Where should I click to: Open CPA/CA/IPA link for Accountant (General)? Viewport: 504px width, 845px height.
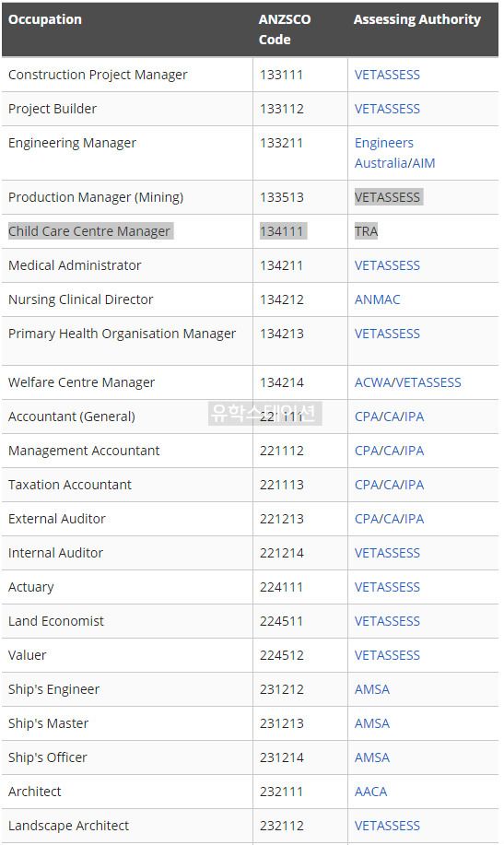pos(389,416)
